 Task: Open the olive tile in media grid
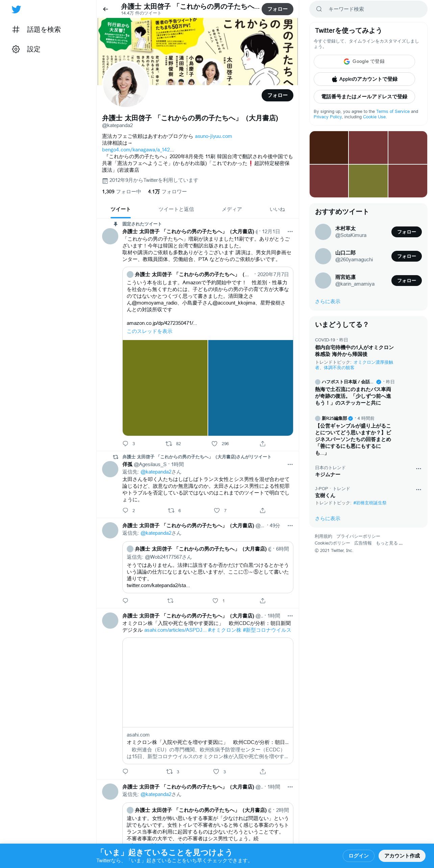coord(368,181)
